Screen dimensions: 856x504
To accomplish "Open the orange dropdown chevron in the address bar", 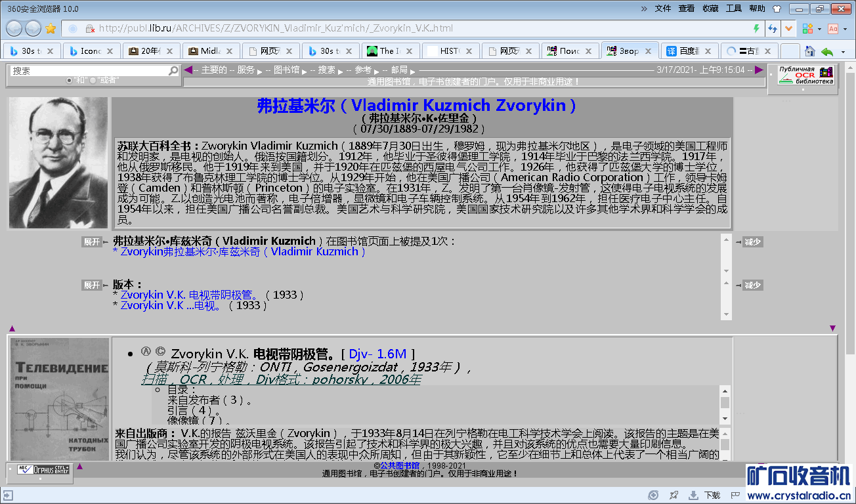I will click(789, 29).
